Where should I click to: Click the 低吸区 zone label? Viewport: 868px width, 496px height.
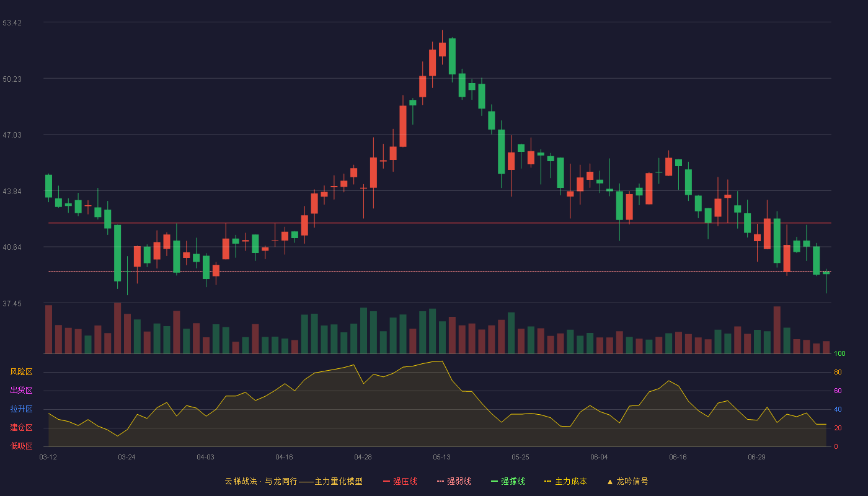[21, 446]
